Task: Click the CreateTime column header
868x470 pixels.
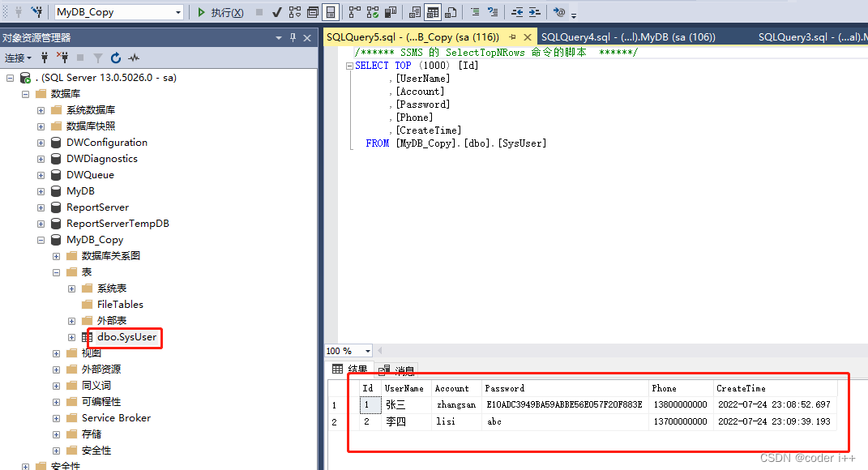Action: (x=775, y=389)
